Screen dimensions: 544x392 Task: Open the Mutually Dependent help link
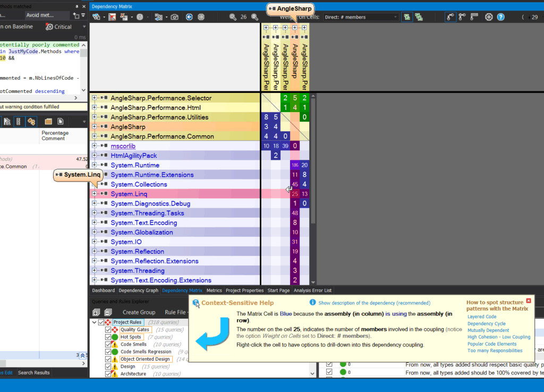(488, 330)
